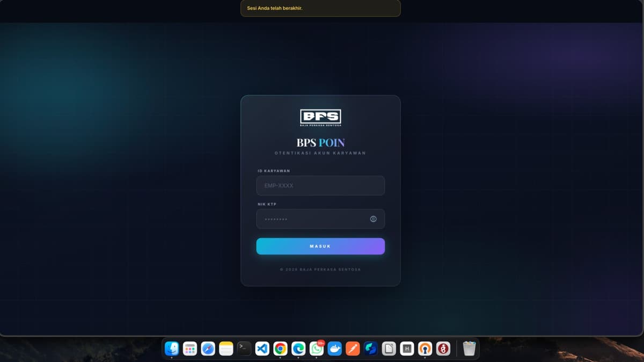The image size is (644, 362).
Task: Launch Visual Studio Code from dock
Action: click(x=262, y=349)
